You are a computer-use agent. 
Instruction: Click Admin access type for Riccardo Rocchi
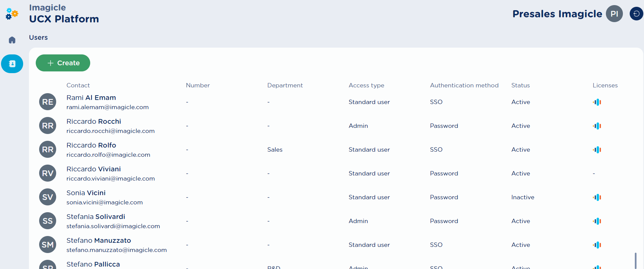[x=358, y=126]
